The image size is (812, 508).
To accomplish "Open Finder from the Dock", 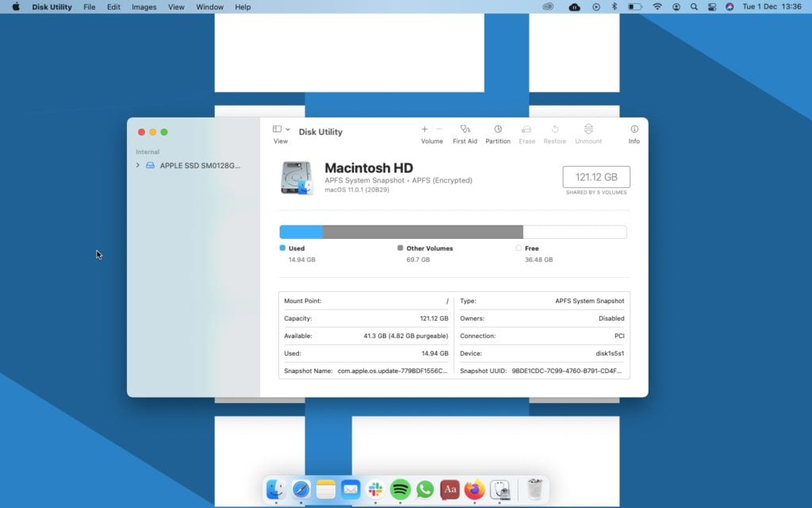I will (x=275, y=489).
